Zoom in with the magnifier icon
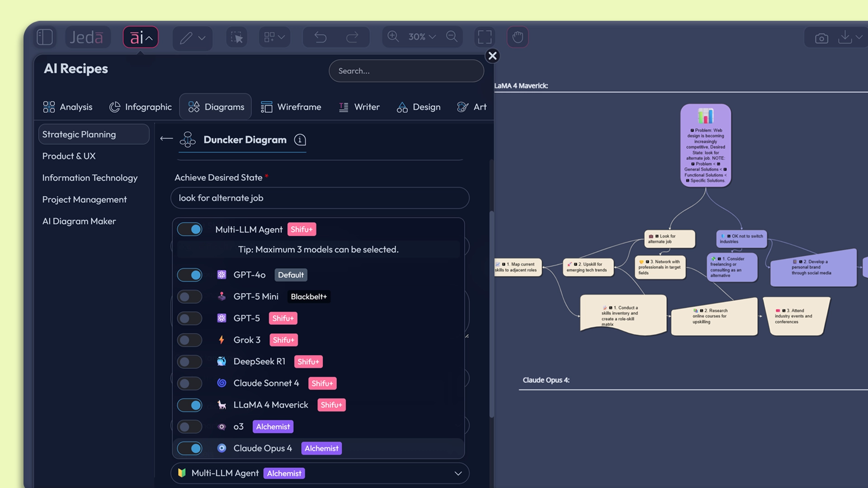 pos(392,37)
